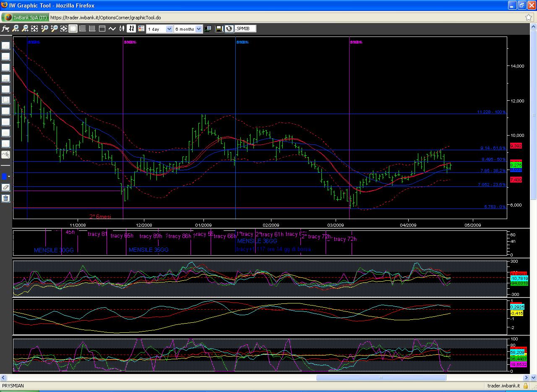Click the '7.052 - 23.6%' Fibonacci label
537x392 pixels.
[492, 185]
